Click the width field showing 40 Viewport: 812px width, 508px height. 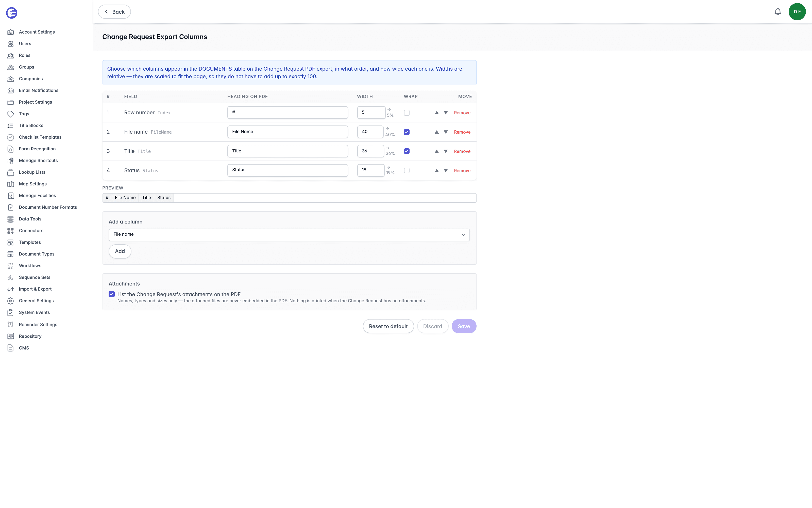(370, 132)
